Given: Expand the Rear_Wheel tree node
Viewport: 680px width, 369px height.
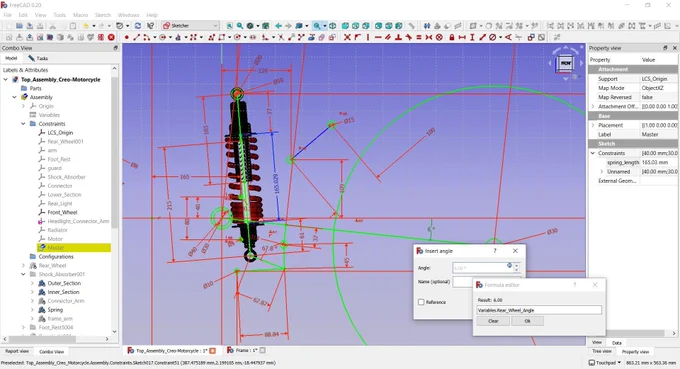Looking at the screenshot, I should click(x=23, y=265).
